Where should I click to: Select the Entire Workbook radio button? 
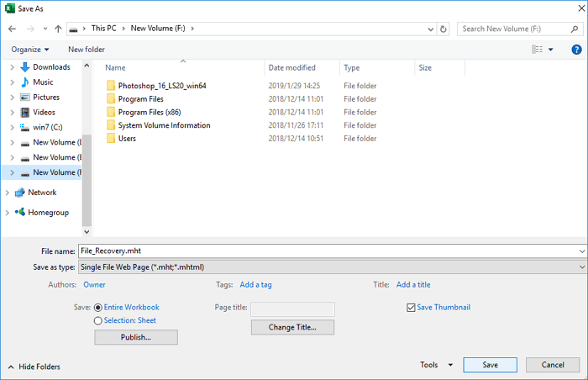[98, 308]
